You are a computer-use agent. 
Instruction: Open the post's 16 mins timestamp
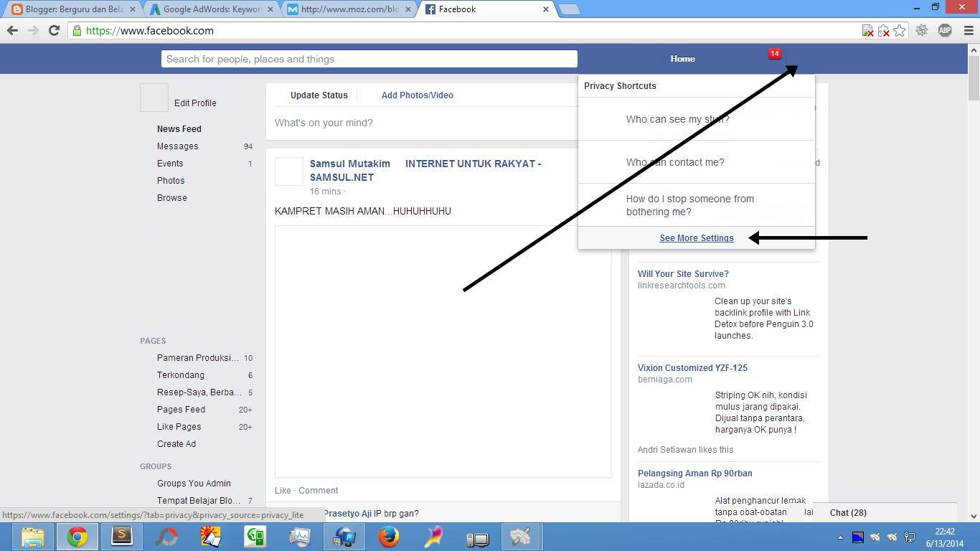(325, 192)
